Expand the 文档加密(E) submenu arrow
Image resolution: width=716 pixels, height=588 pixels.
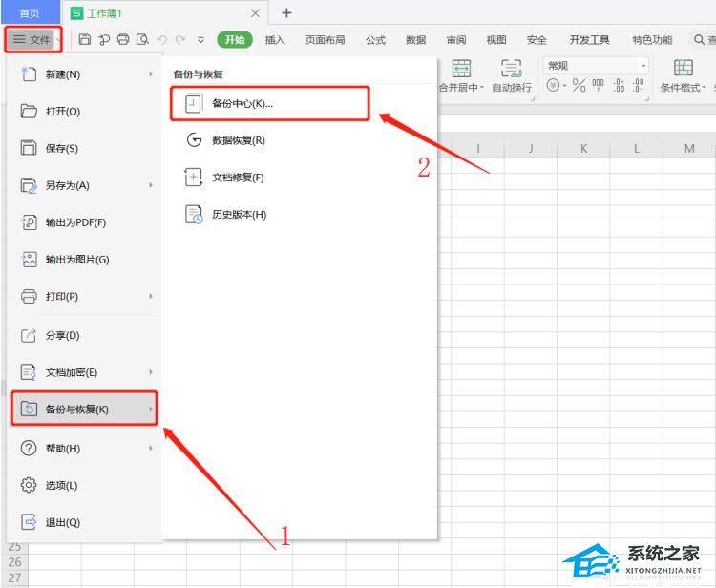(150, 372)
